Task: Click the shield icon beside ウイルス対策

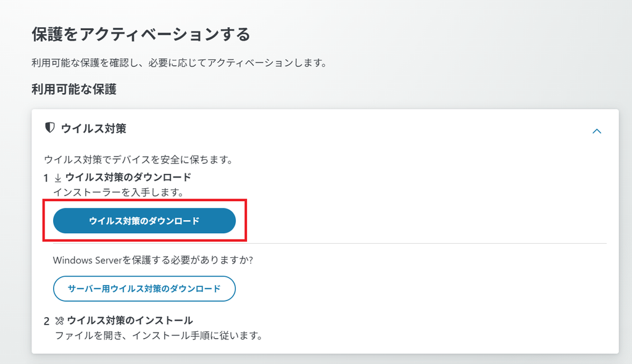Action: pyautogui.click(x=49, y=128)
